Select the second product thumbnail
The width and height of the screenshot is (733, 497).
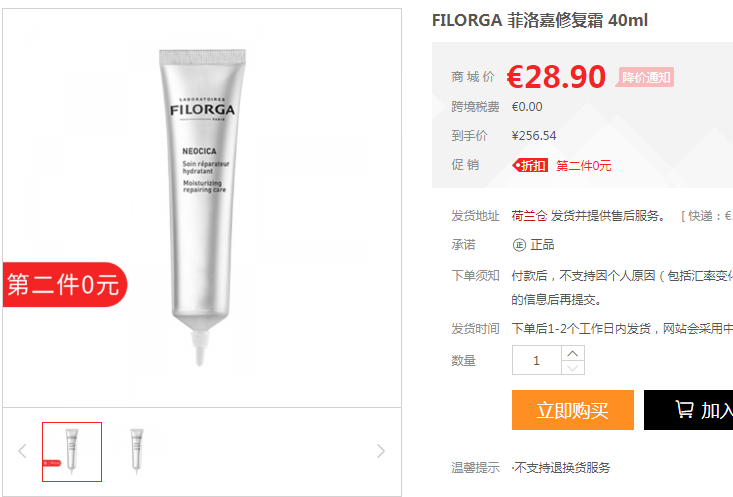[x=137, y=452]
